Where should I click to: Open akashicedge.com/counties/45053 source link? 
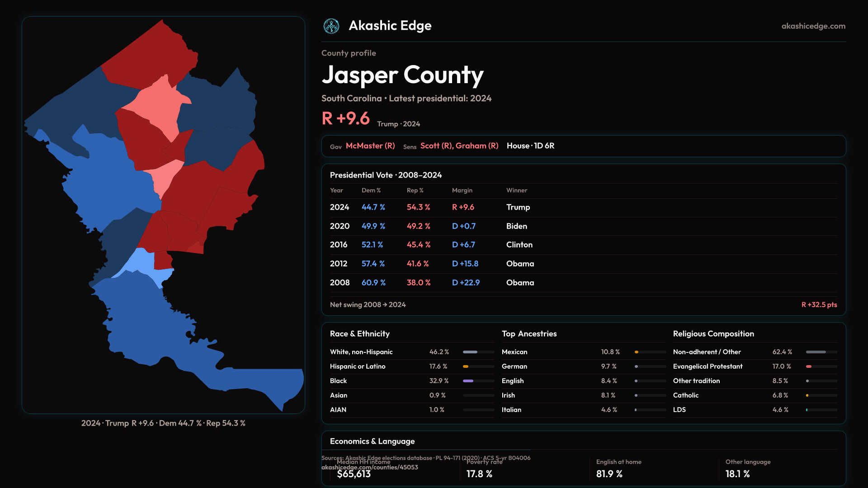point(369,468)
